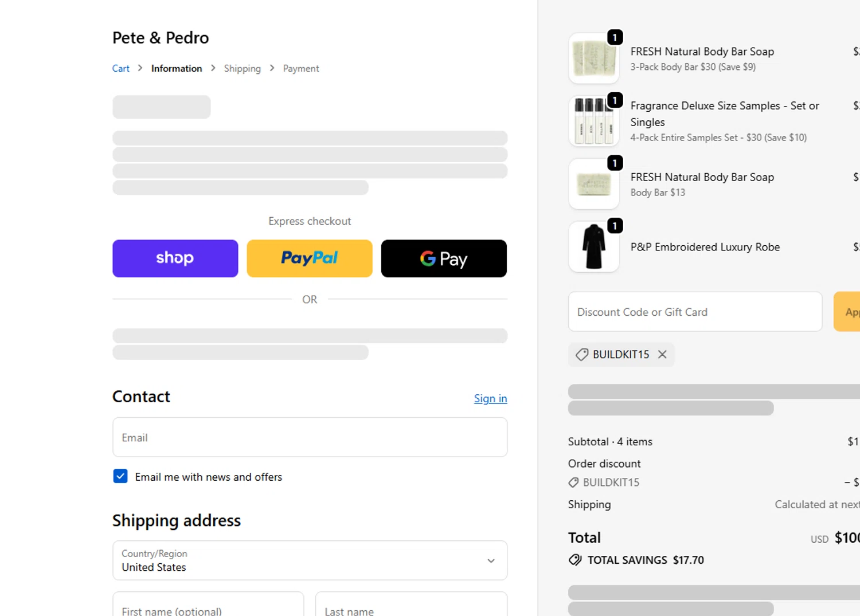This screenshot has height=616, width=860.
Task: Click the Total Savings tag icon
Action: click(575, 560)
